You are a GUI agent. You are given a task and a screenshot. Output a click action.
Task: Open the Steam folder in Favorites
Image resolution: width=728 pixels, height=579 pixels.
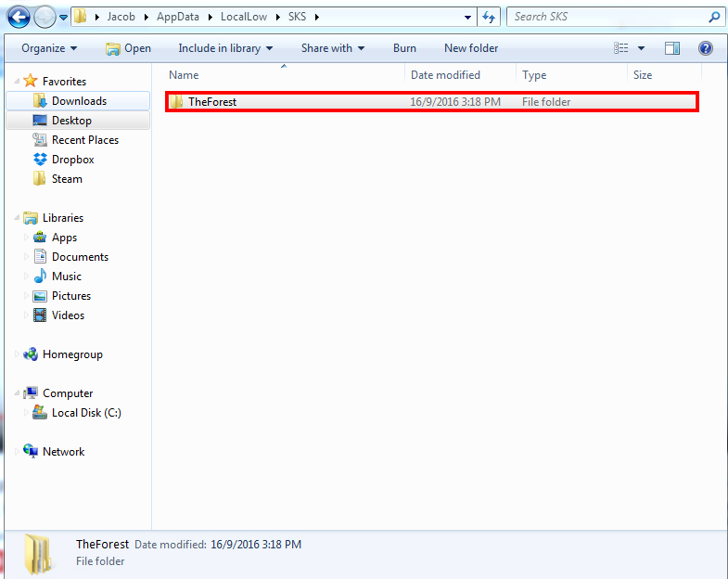point(67,179)
